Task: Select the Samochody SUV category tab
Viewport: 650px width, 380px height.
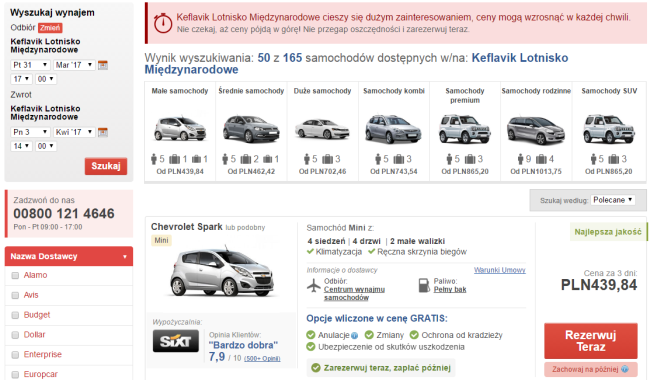Action: pyautogui.click(x=609, y=131)
